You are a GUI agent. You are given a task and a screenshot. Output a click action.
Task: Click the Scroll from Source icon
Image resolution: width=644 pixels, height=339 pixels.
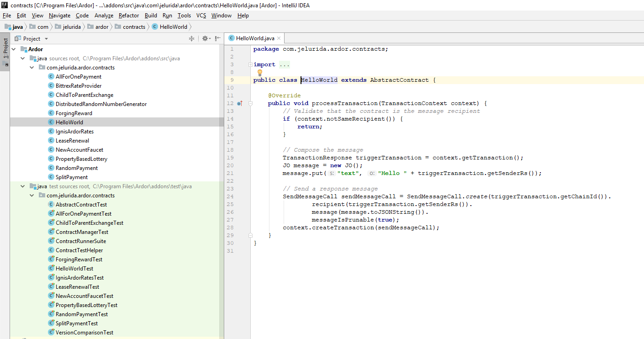(x=191, y=38)
